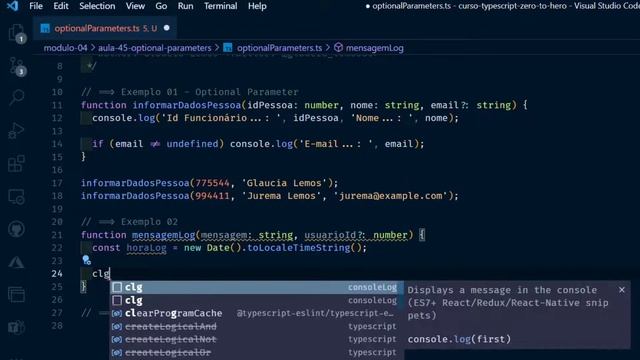Viewport: 640px width, 360px height.
Task: Click line number 11 in gutter
Action: (x=57, y=105)
